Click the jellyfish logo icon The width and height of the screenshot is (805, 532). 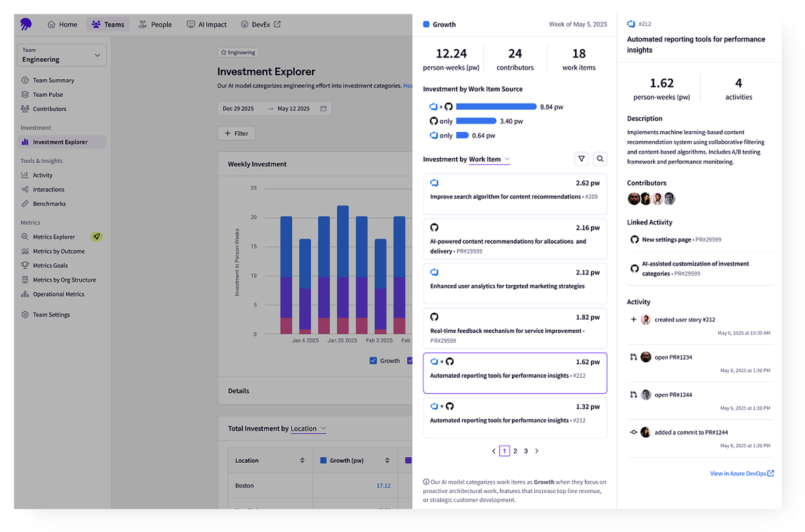pos(26,24)
